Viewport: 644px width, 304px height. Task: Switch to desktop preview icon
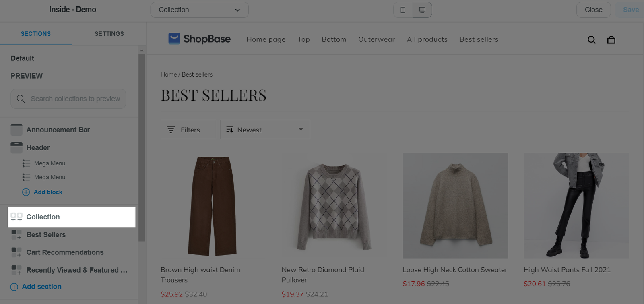422,10
